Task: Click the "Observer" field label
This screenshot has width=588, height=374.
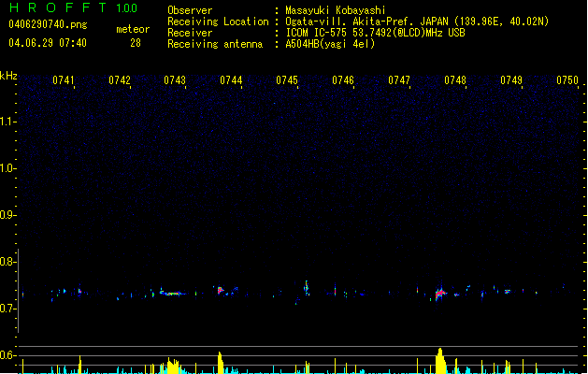Action: pyautogui.click(x=190, y=10)
